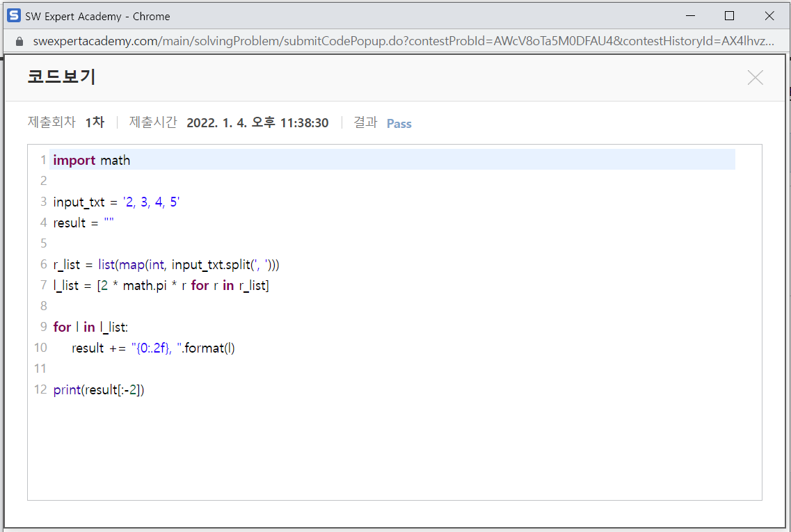Click the 제출시간 label

click(153, 122)
